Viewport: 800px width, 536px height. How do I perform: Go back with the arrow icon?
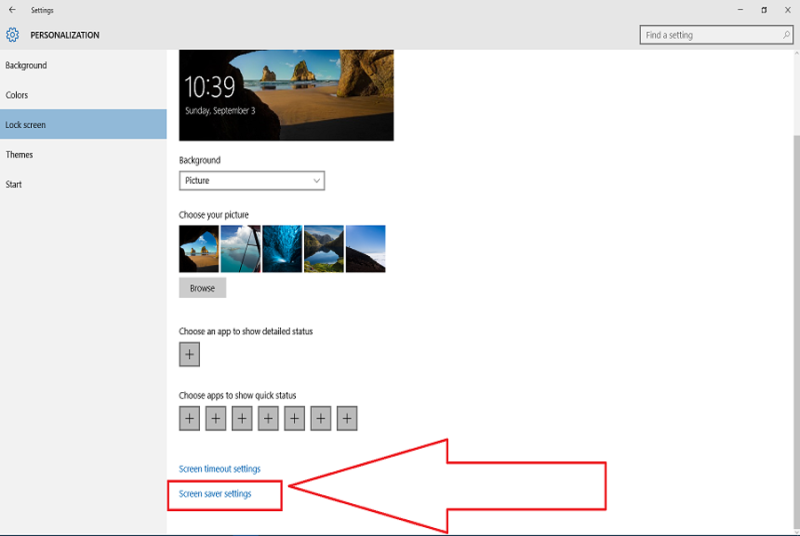[x=12, y=10]
